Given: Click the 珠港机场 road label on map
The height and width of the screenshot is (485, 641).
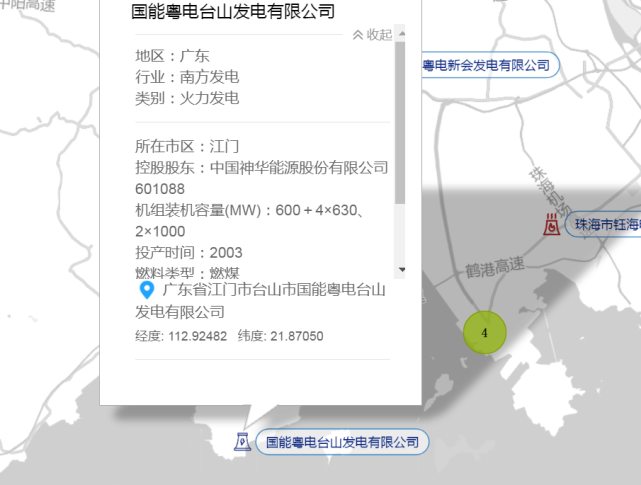Looking at the screenshot, I should pyautogui.click(x=550, y=192).
